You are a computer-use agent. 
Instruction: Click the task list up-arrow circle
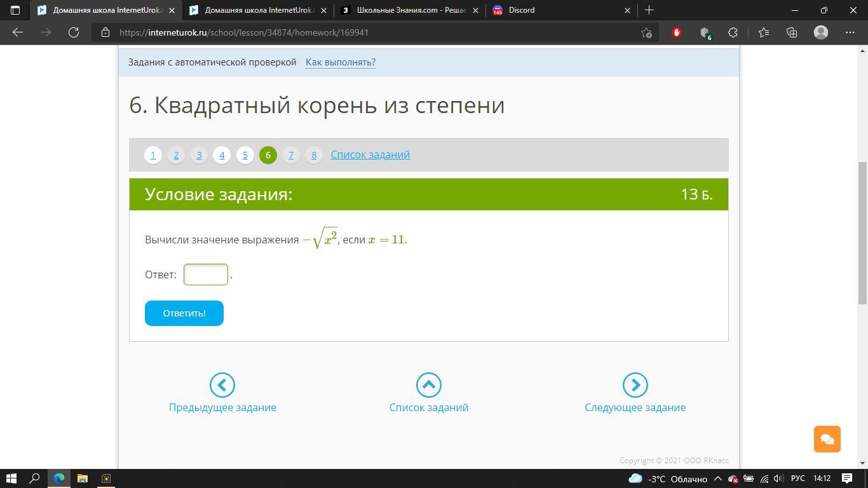click(429, 385)
